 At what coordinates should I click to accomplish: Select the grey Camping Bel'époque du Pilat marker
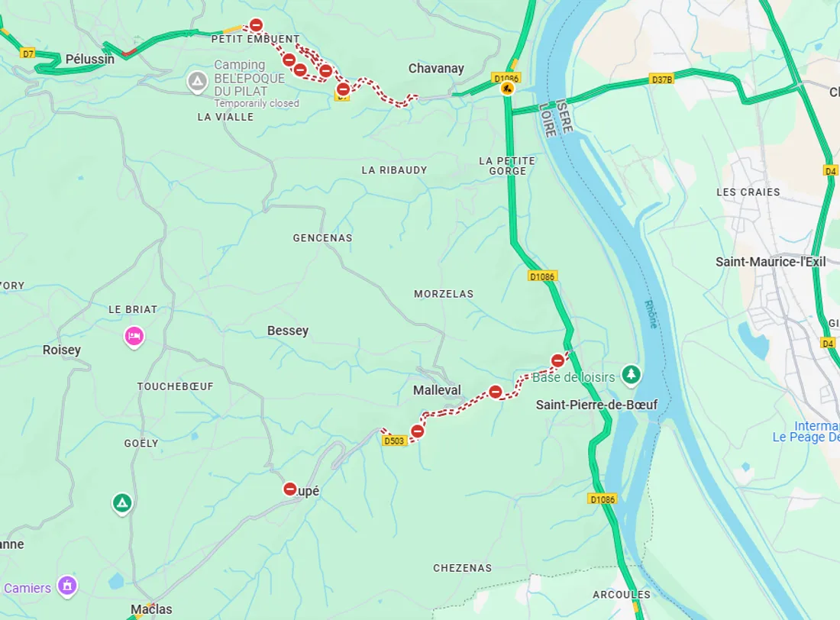coord(197,82)
